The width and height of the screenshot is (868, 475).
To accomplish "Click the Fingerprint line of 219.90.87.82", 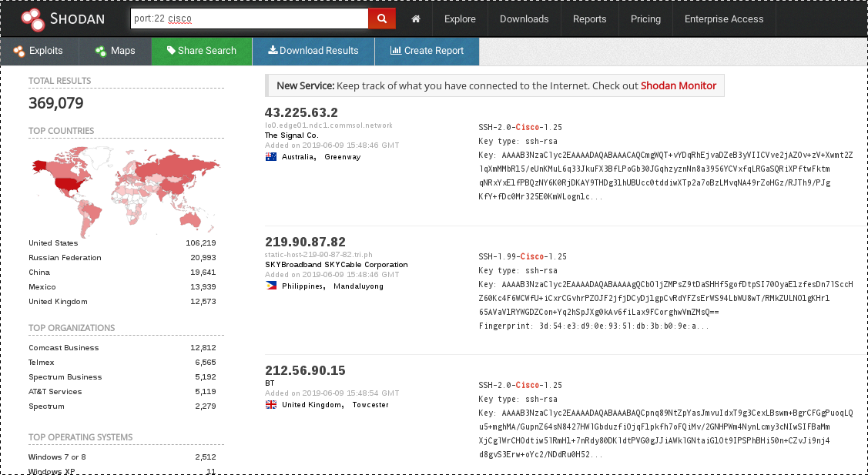I will 593,326.
